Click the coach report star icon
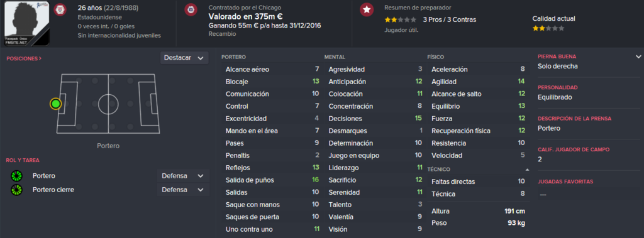This screenshot has height=238, width=644. click(x=367, y=9)
